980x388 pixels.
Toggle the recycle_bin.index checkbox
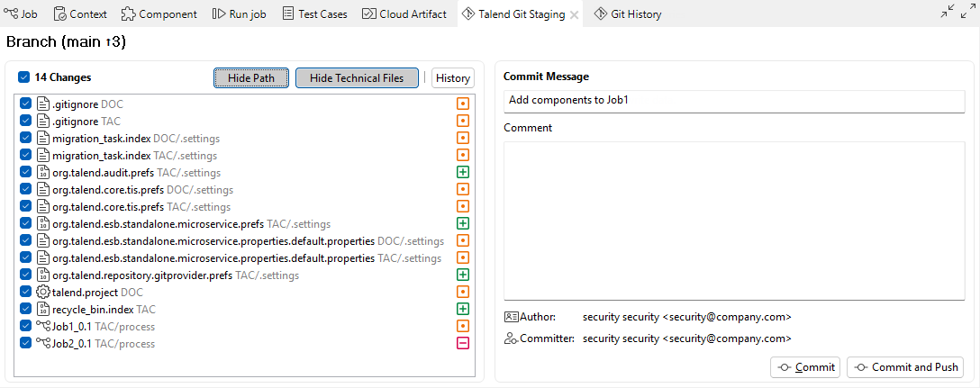25,309
